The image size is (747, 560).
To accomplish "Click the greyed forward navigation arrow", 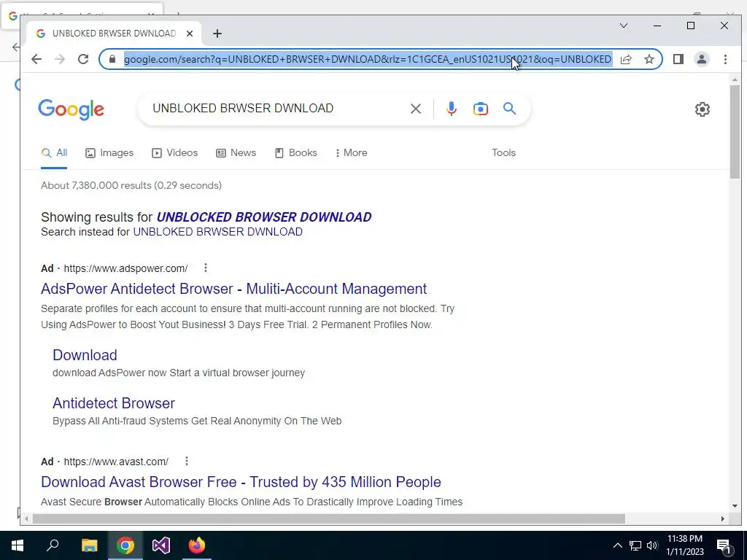I will pos(60,59).
